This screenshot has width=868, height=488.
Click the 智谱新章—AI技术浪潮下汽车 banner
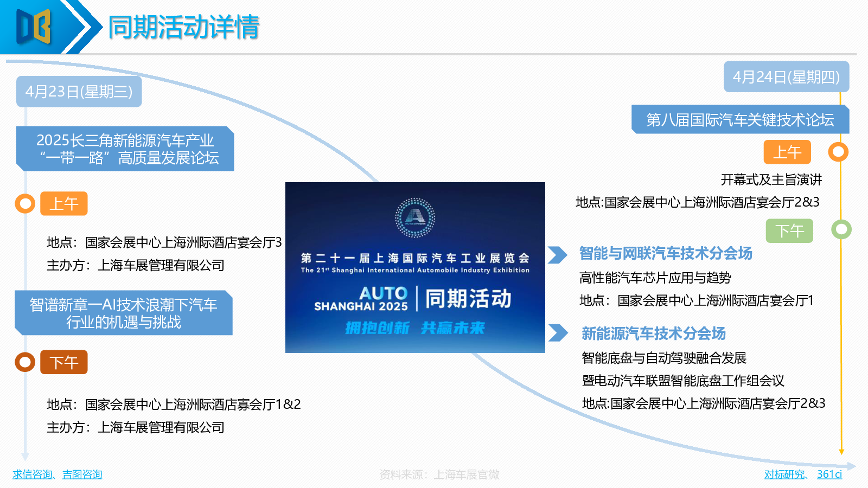point(124,313)
